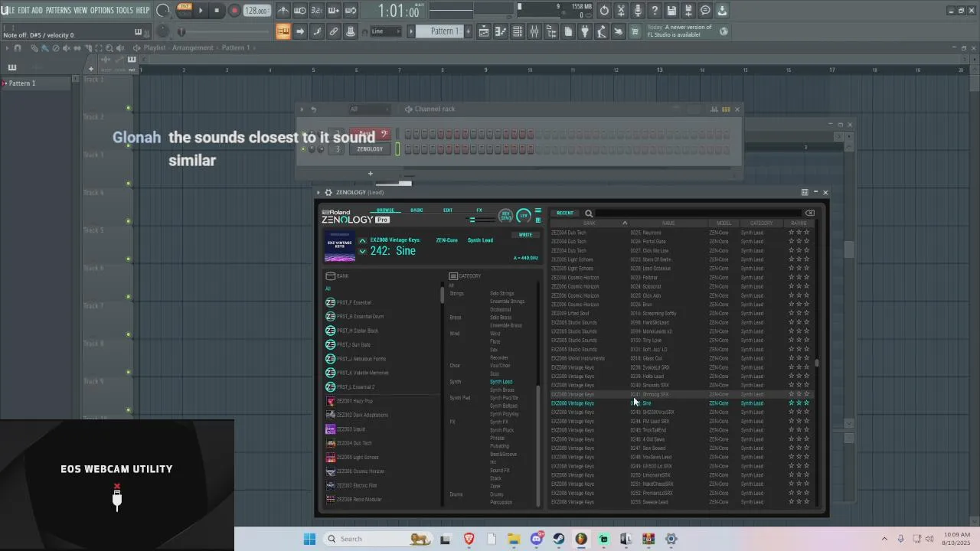The image size is (980, 551).
Task: Arm the red record button
Action: pyautogui.click(x=234, y=11)
